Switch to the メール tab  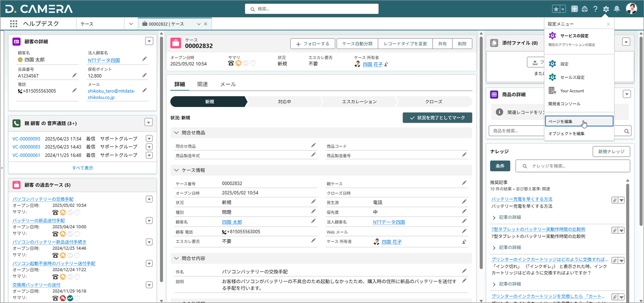click(228, 84)
